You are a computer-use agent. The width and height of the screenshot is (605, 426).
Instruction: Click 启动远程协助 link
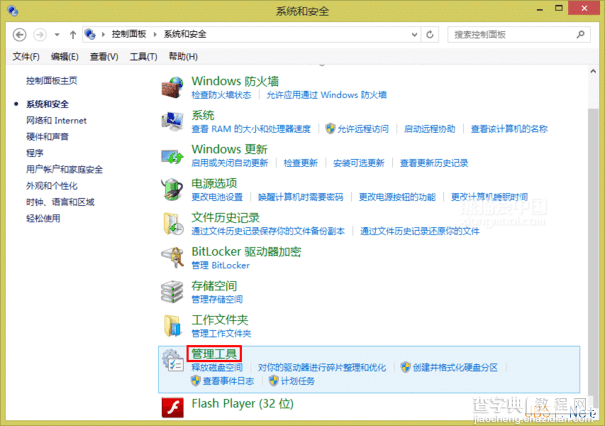pos(429,129)
